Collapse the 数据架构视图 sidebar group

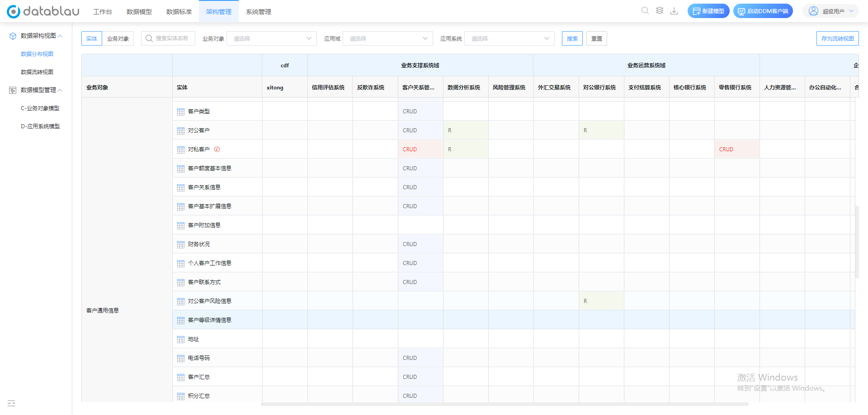(x=60, y=36)
